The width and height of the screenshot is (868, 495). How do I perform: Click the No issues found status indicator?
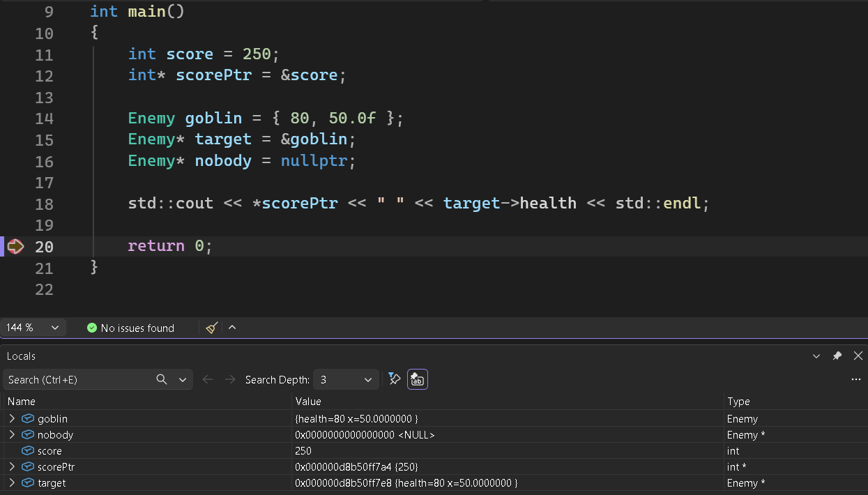click(130, 328)
